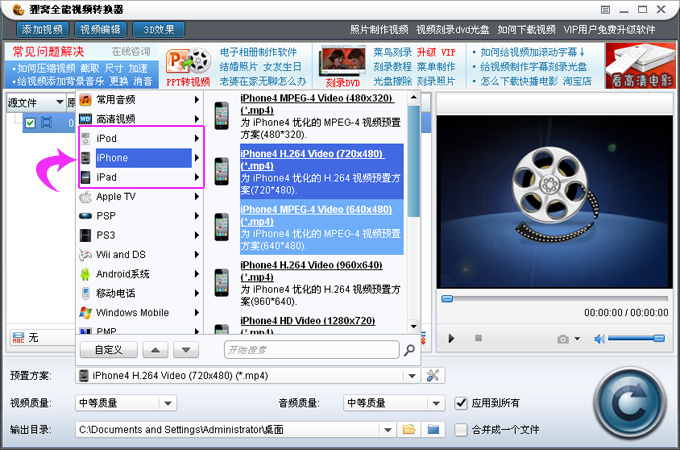Open the 输出目录 path dropdown
Viewport: 680px width, 450px height.
coord(388,430)
